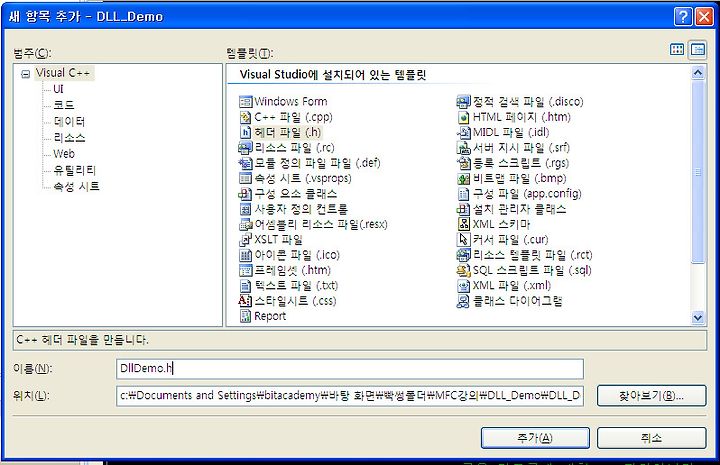Select the Visual C++ category
The height and width of the screenshot is (465, 720).
[x=63, y=73]
